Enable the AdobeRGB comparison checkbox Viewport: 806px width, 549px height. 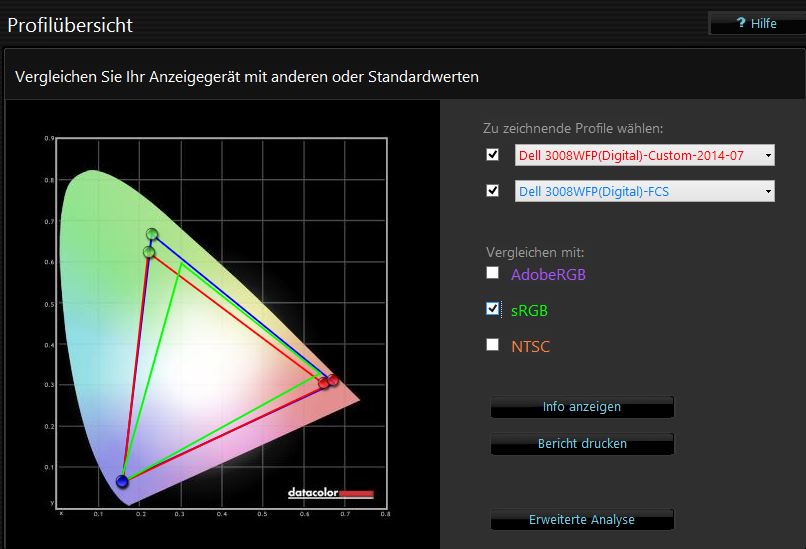point(492,273)
